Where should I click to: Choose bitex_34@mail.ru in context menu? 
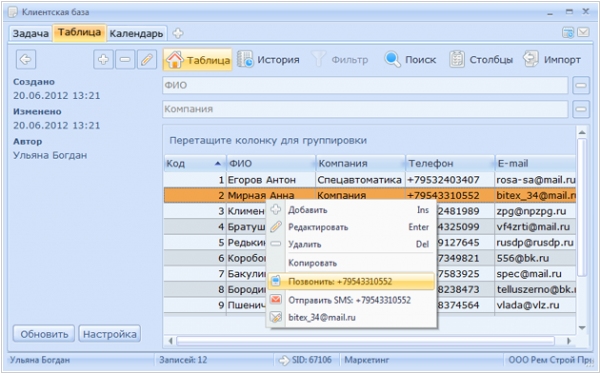pyautogui.click(x=352, y=318)
